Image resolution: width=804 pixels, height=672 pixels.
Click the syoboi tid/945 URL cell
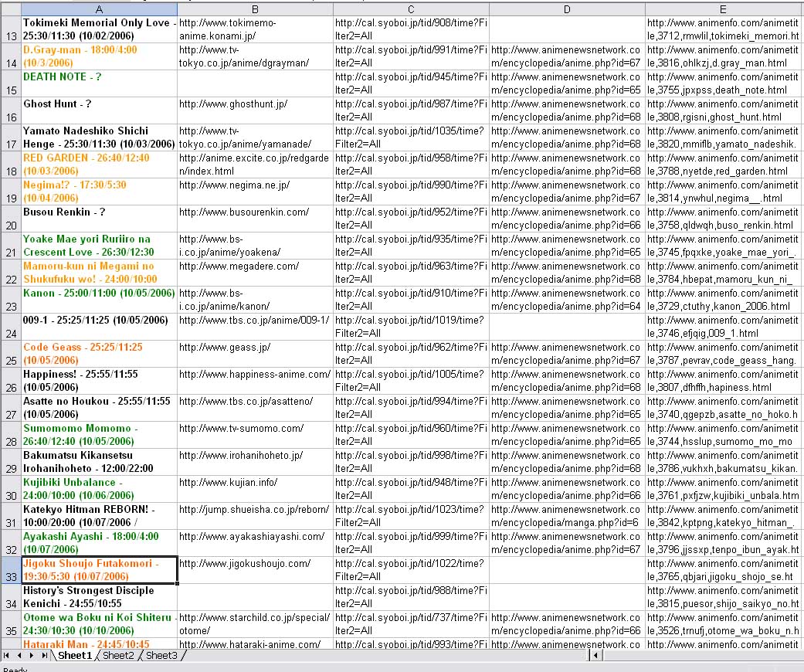click(x=411, y=83)
